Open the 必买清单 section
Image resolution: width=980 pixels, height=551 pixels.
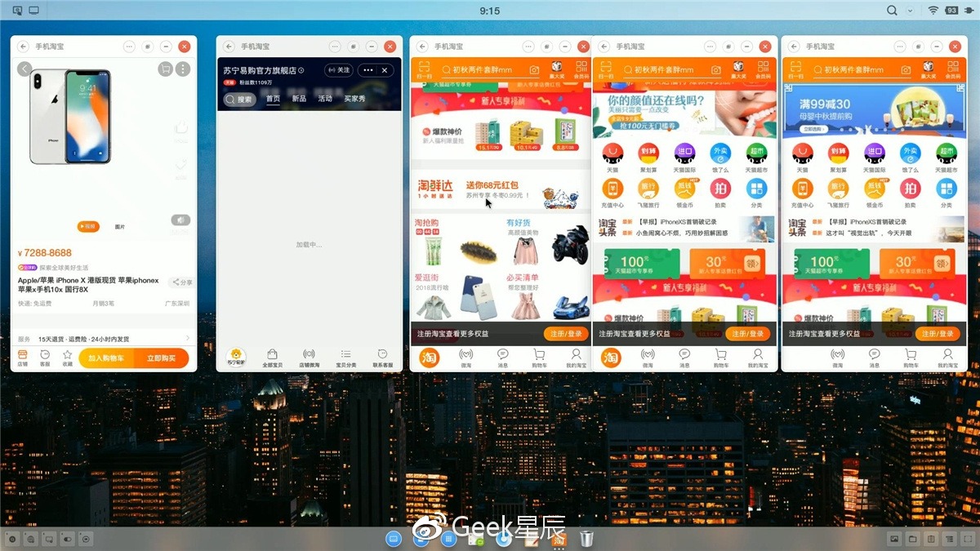[x=546, y=295]
